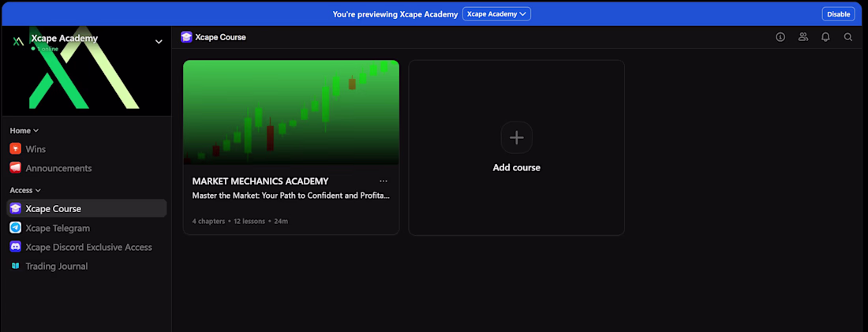Select Wins in the sidebar
The image size is (868, 332).
[86, 149]
